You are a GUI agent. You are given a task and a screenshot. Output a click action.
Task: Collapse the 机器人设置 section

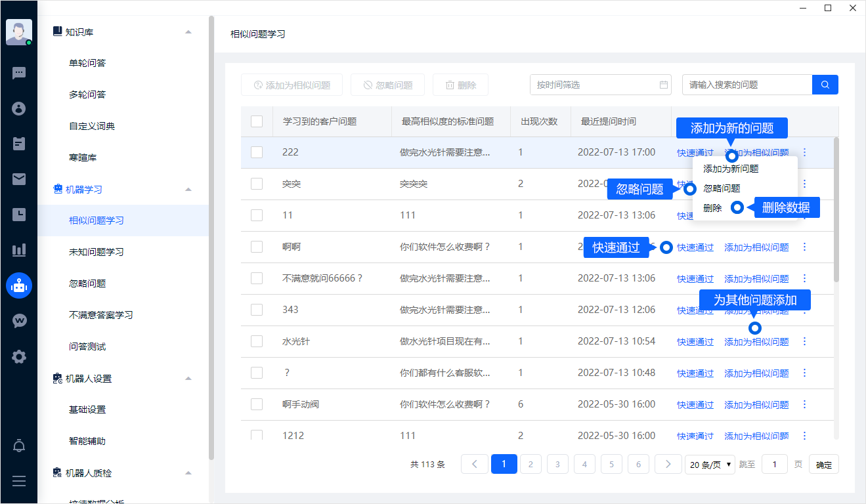[x=188, y=378]
